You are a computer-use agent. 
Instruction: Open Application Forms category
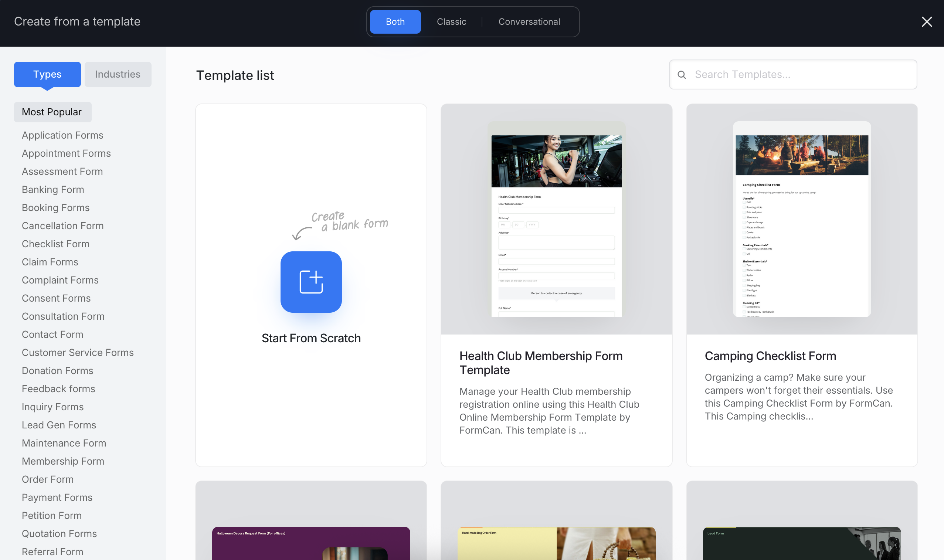[62, 135]
